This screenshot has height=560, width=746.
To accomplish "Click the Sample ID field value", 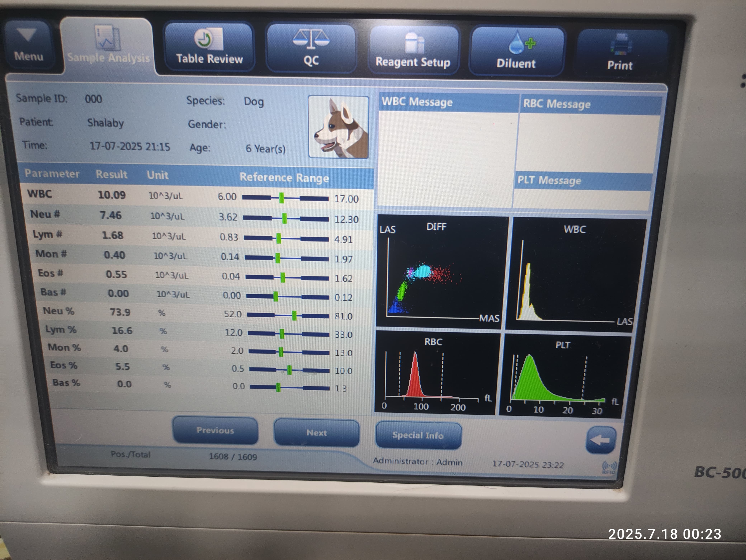I will [93, 99].
